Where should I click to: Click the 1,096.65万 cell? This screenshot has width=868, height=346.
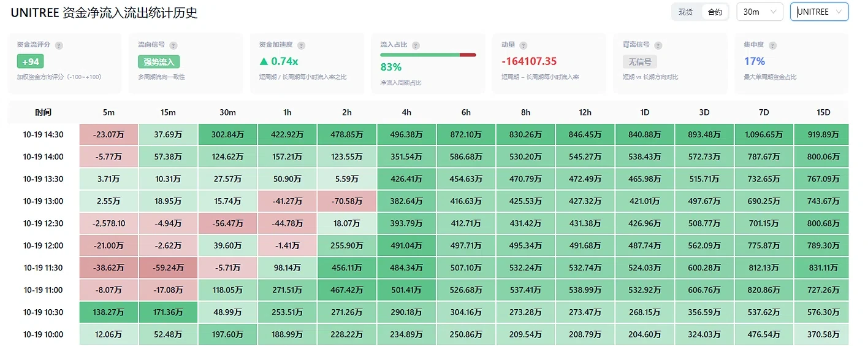click(x=764, y=134)
